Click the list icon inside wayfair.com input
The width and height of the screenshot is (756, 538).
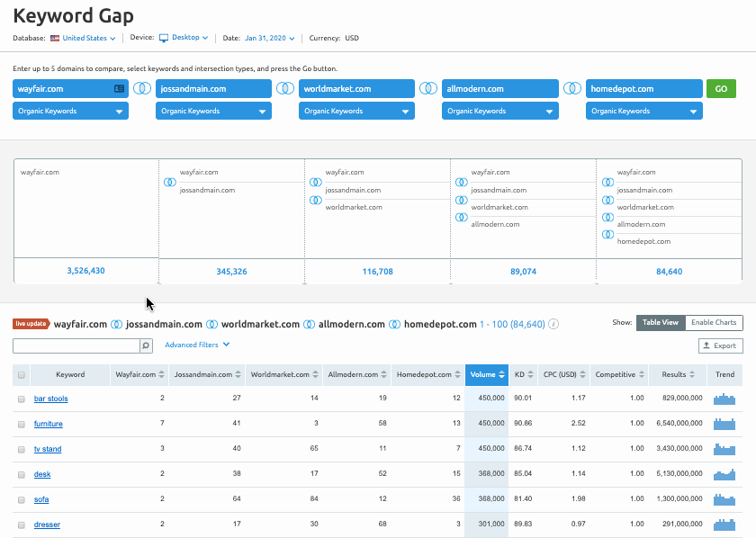[119, 89]
